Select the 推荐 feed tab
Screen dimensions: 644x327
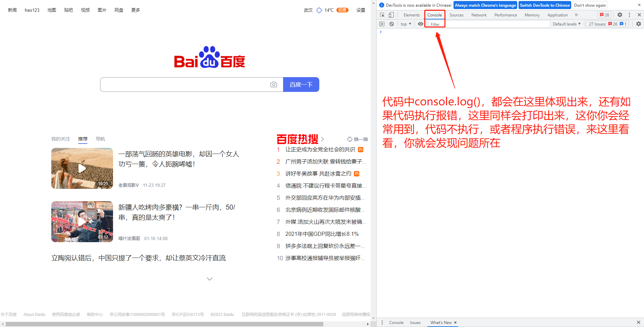point(83,139)
